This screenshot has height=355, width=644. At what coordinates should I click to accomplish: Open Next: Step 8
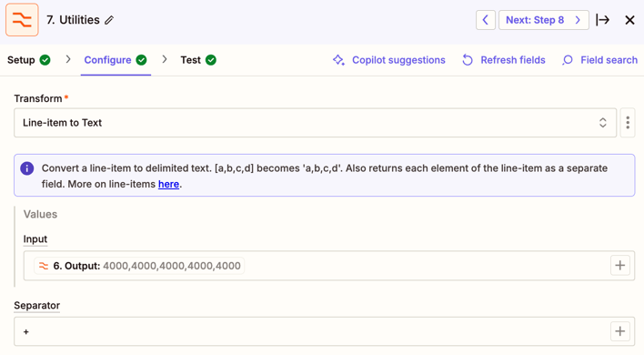pyautogui.click(x=543, y=20)
